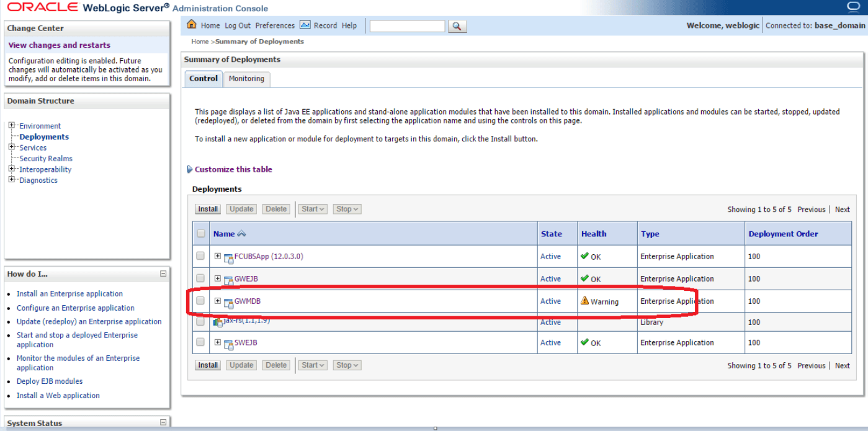Click the Name column sort arrow icon
The height and width of the screenshot is (431, 868).
pos(242,234)
